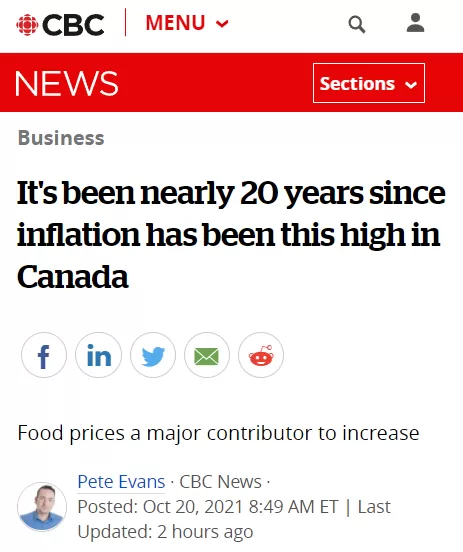Image resolution: width=463 pixels, height=552 pixels.
Task: Click the 'Food prices a major contributor' subheading
Action: pyautogui.click(x=218, y=433)
